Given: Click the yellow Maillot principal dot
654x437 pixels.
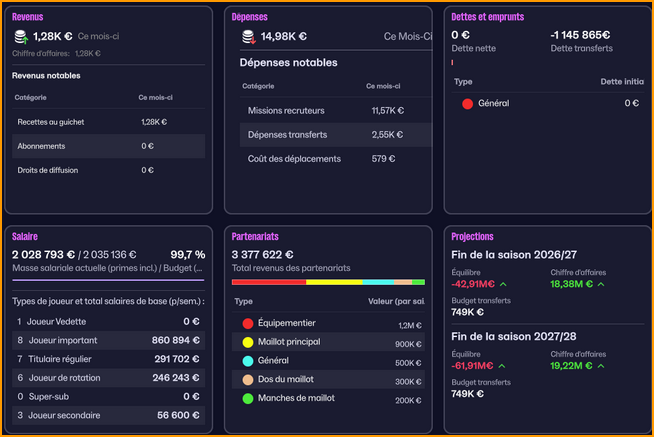Looking at the screenshot, I should pos(247,343).
